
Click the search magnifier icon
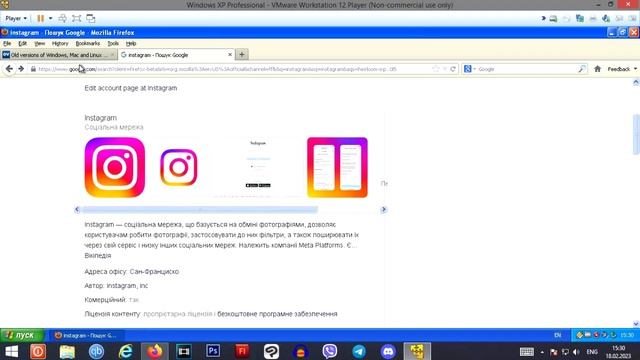pyautogui.click(x=582, y=69)
